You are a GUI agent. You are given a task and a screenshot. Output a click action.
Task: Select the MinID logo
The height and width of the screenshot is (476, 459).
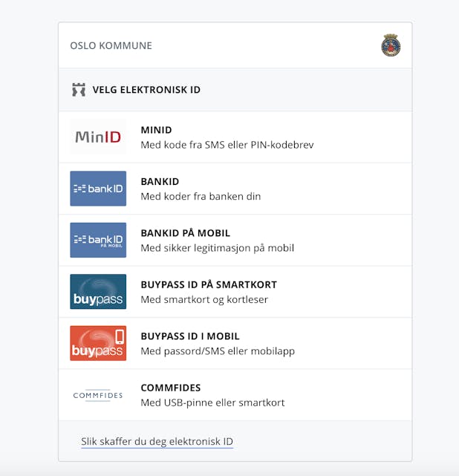[98, 137]
